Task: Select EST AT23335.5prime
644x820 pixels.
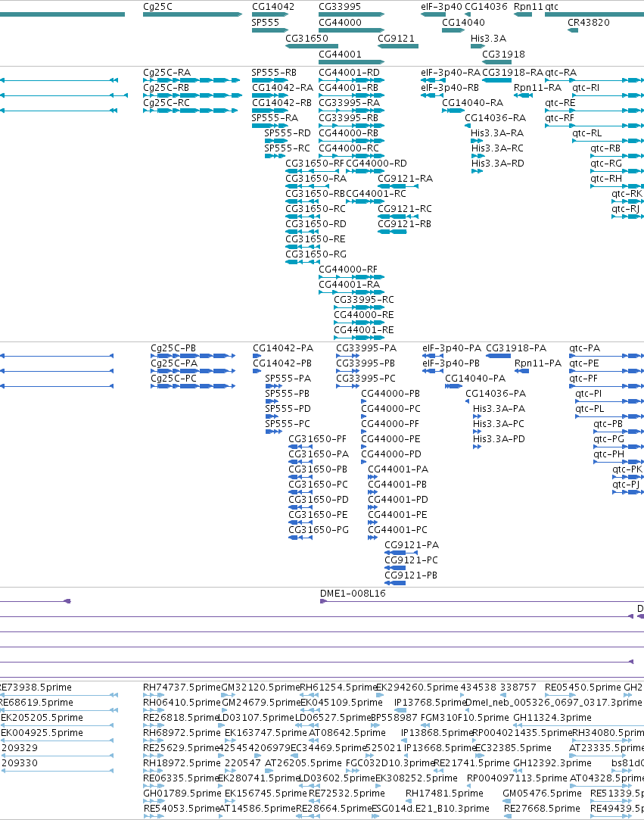Action: coord(608,747)
